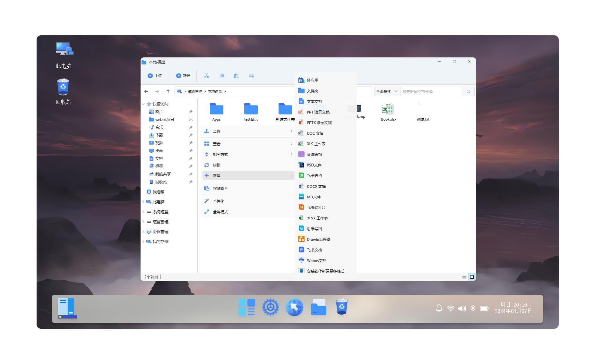Select 全屏模式 in context menu
The image size is (595, 364).
click(248, 212)
